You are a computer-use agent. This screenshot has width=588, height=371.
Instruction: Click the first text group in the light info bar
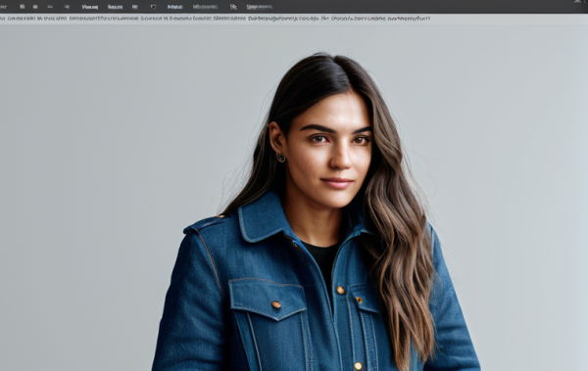pos(37,18)
